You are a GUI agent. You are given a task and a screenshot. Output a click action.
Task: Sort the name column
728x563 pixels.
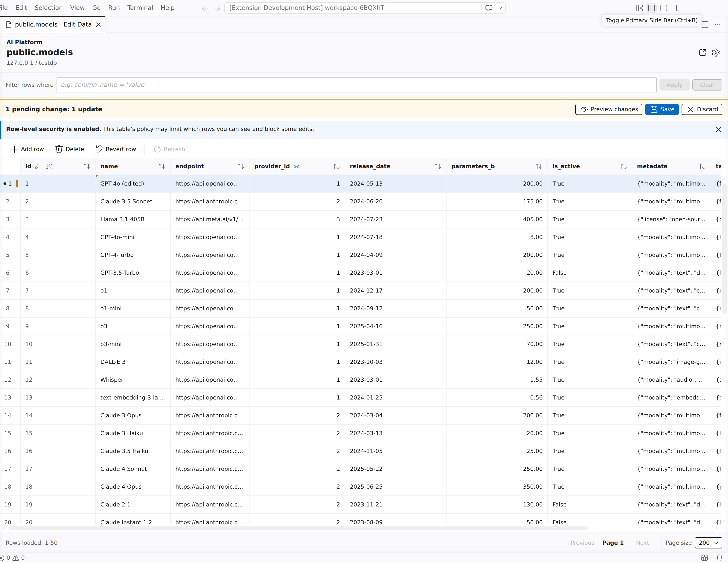click(162, 166)
